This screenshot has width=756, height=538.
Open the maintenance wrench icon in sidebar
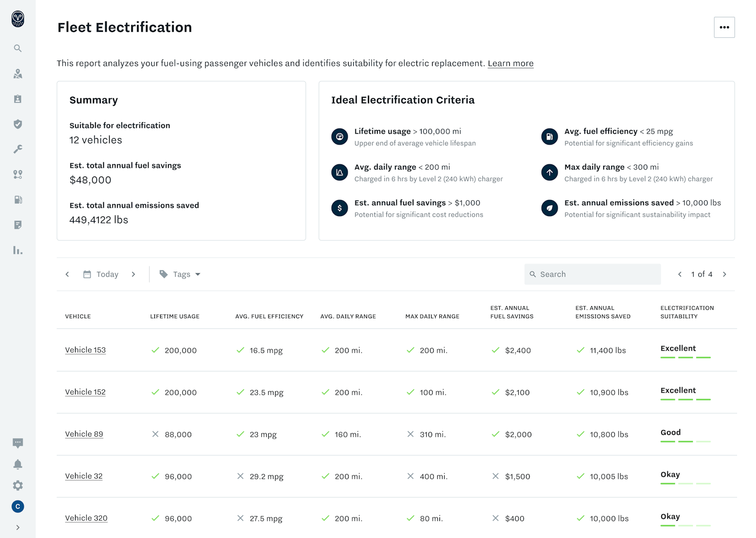coord(18,149)
